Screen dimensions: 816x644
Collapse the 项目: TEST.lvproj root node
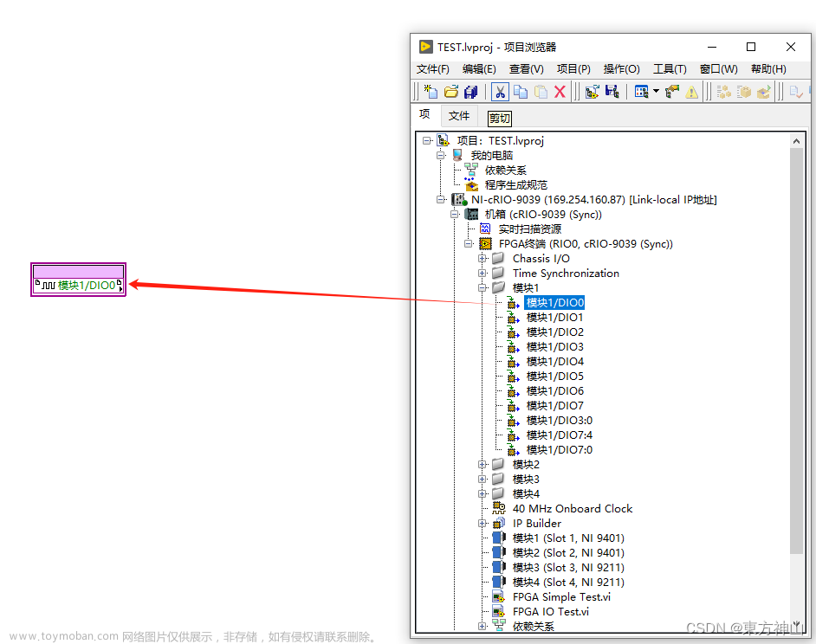427,140
